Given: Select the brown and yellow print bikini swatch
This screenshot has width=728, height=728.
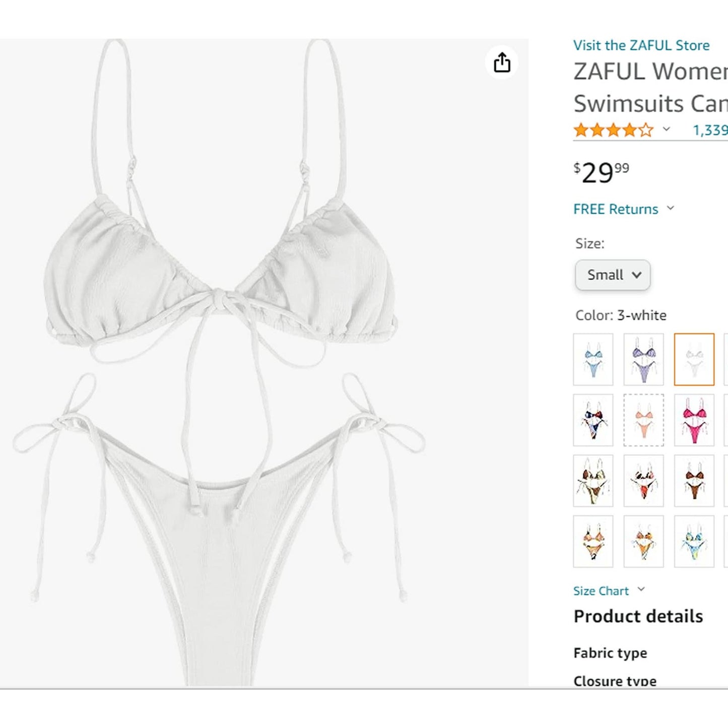Looking at the screenshot, I should coord(593,481).
